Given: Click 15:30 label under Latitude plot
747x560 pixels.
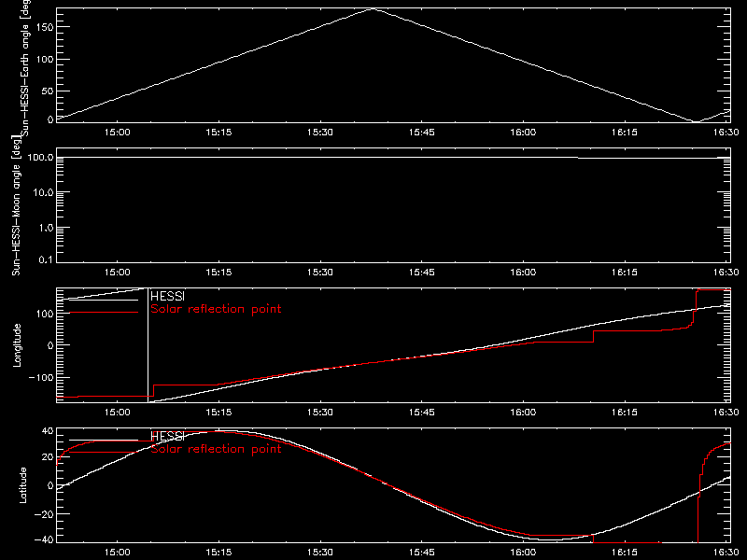Looking at the screenshot, I should coord(320,552).
